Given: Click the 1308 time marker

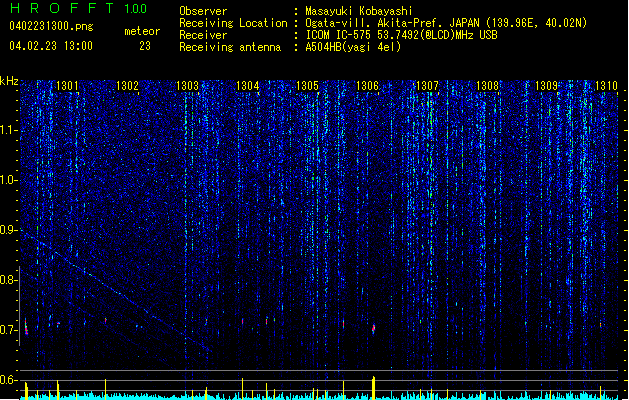Looking at the screenshot, I should pyautogui.click(x=487, y=85).
